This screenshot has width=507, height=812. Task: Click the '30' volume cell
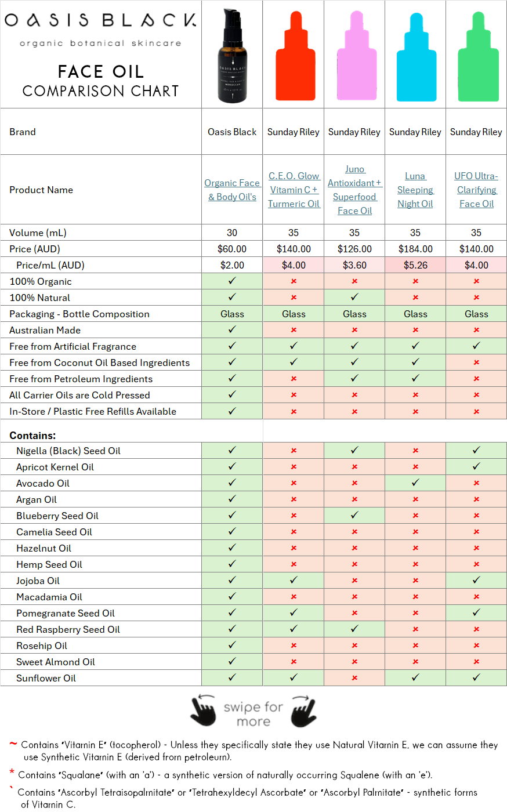coord(232,233)
